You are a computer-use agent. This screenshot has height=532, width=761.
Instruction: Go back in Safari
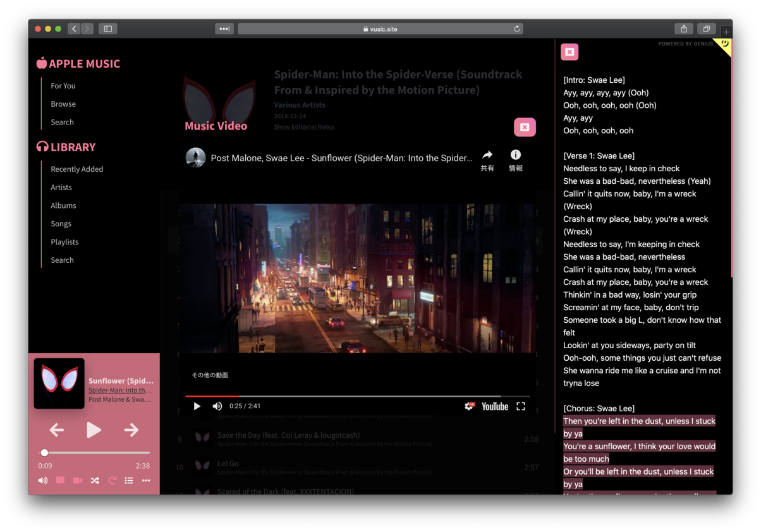(73, 28)
